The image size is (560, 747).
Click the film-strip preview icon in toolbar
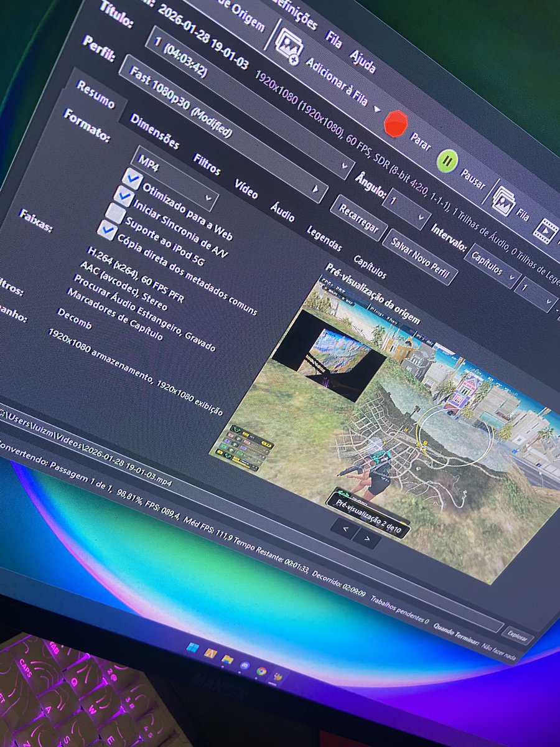pos(547,231)
